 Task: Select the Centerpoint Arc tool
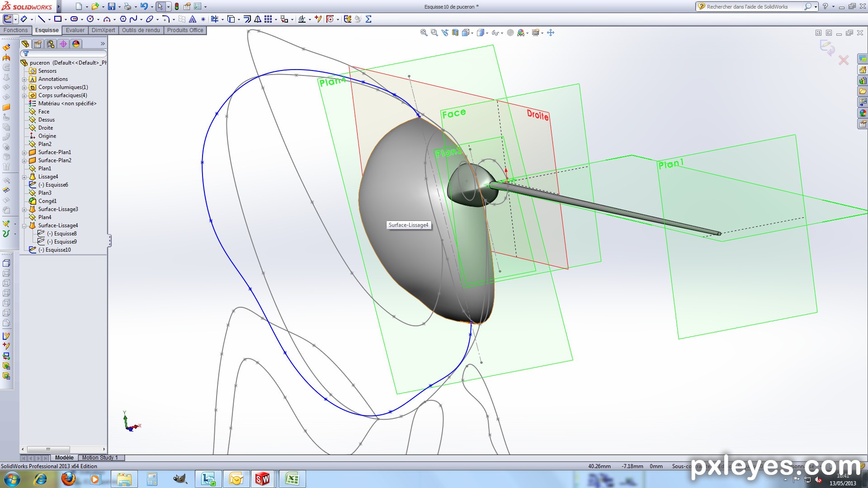[x=107, y=19]
